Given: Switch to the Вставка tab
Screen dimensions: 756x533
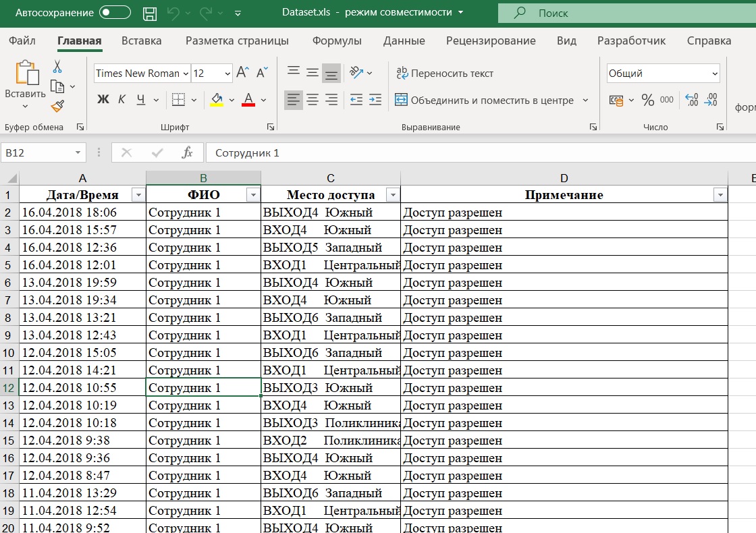Looking at the screenshot, I should pyautogui.click(x=141, y=41).
